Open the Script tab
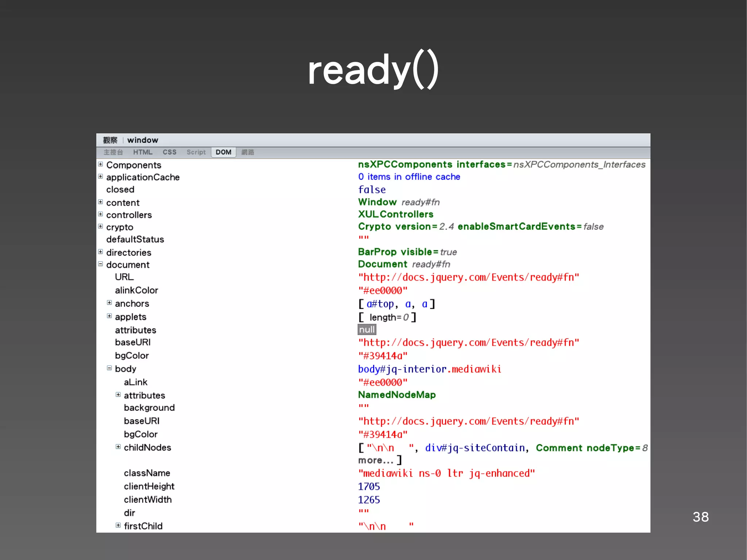Viewport: 747px width, 560px height. pyautogui.click(x=196, y=152)
